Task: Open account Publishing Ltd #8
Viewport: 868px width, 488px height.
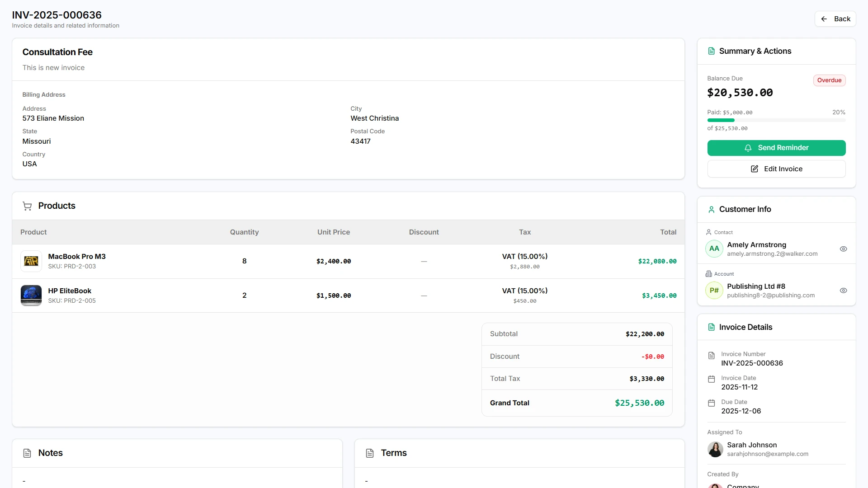Action: (x=756, y=286)
